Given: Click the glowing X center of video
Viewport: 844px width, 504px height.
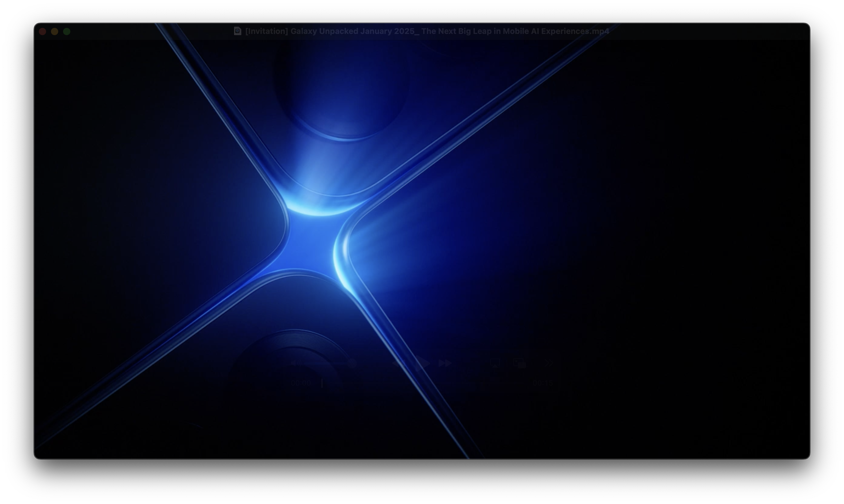Looking at the screenshot, I should point(311,242).
